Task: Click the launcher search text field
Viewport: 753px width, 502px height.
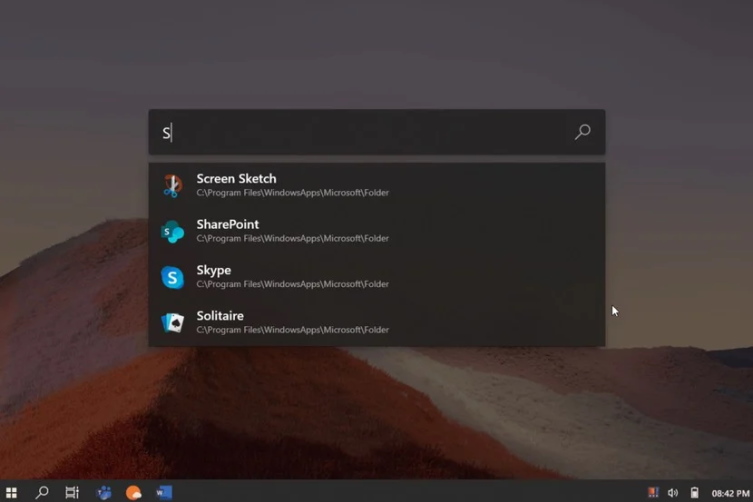Action: 376,132
